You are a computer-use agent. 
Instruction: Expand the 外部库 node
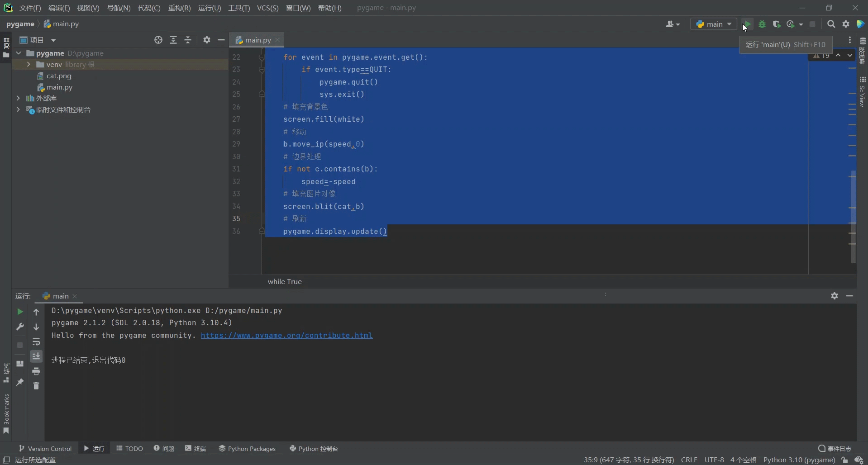(19, 98)
